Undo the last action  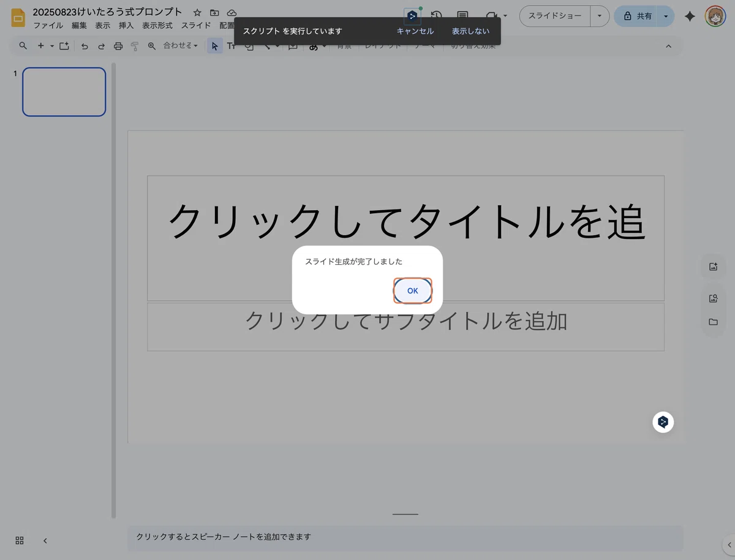85,46
